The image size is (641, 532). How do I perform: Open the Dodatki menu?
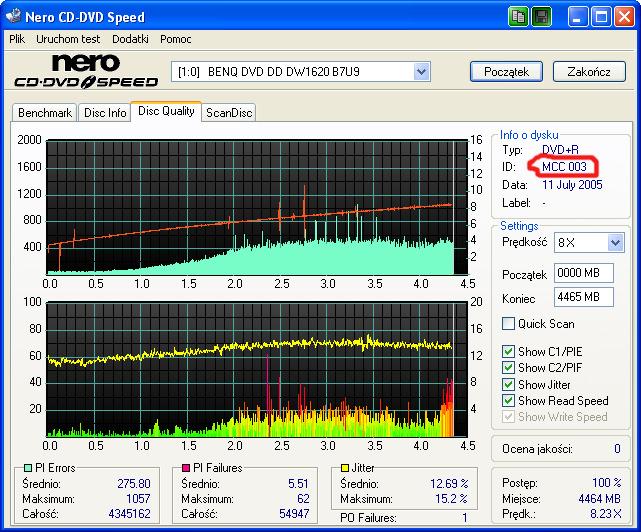pyautogui.click(x=130, y=39)
